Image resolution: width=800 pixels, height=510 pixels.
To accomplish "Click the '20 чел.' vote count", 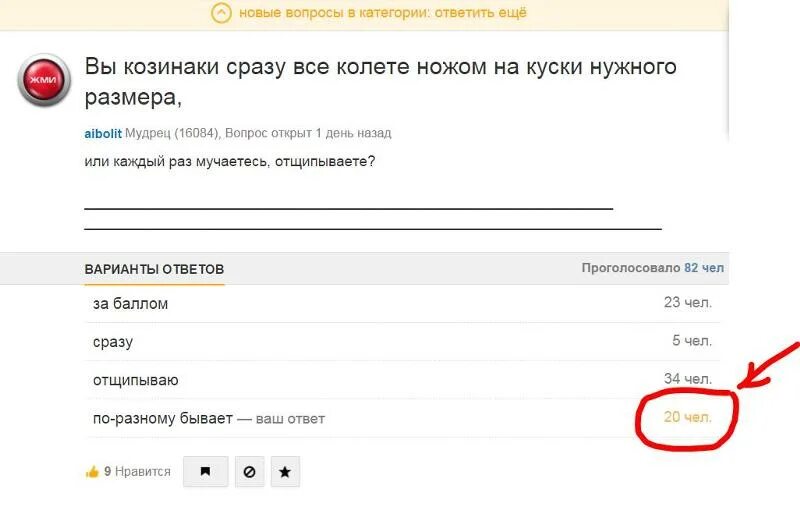I will click(688, 417).
